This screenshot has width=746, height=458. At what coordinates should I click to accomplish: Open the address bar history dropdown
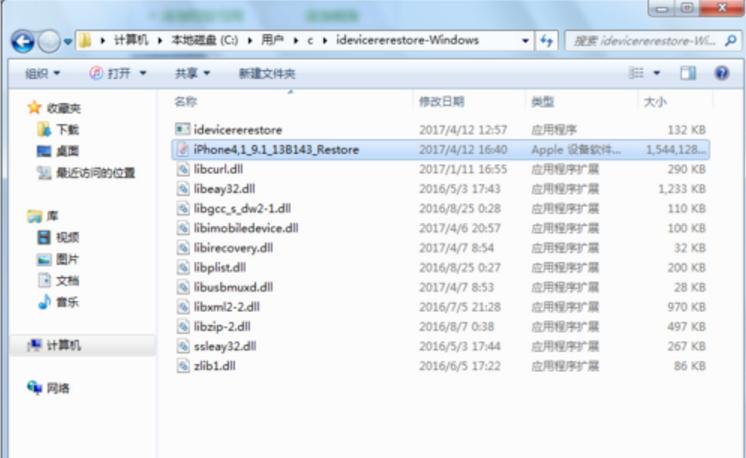pyautogui.click(x=525, y=41)
